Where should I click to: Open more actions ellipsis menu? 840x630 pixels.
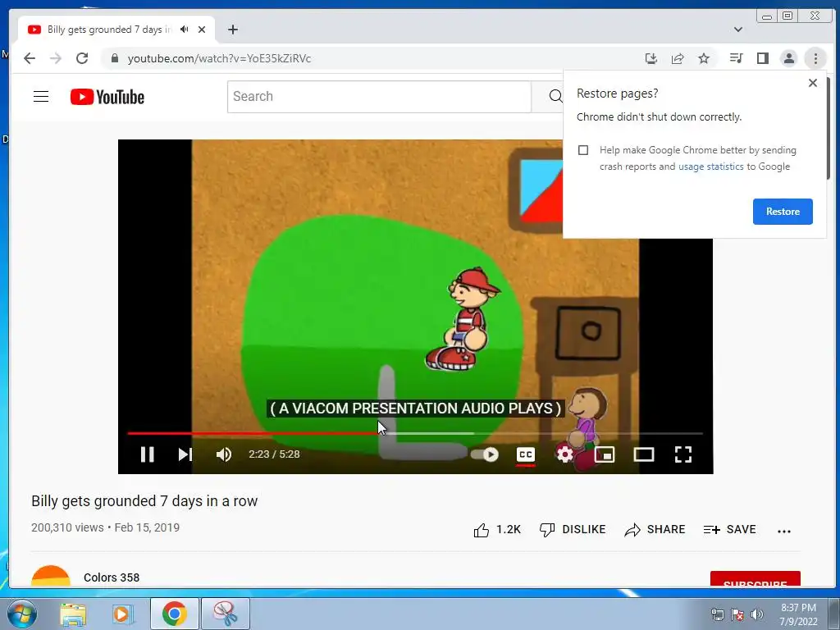[783, 531]
